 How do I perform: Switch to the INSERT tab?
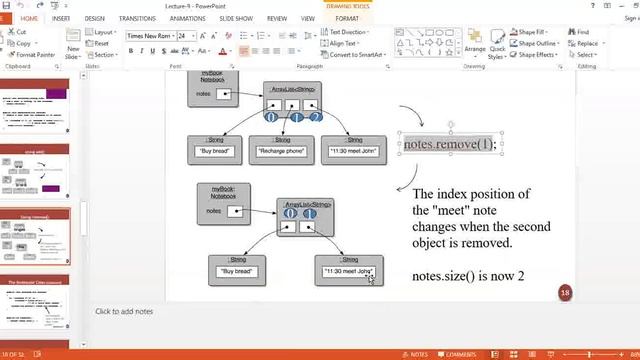click(61, 19)
